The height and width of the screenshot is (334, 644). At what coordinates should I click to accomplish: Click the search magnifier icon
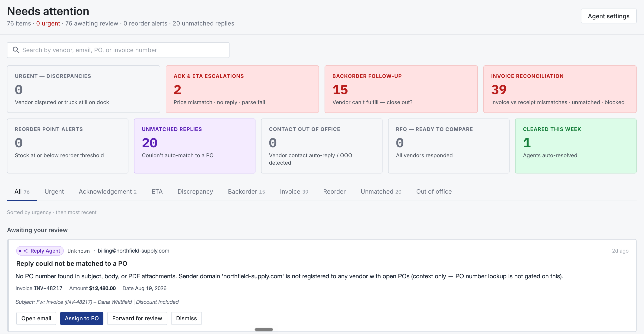(16, 50)
